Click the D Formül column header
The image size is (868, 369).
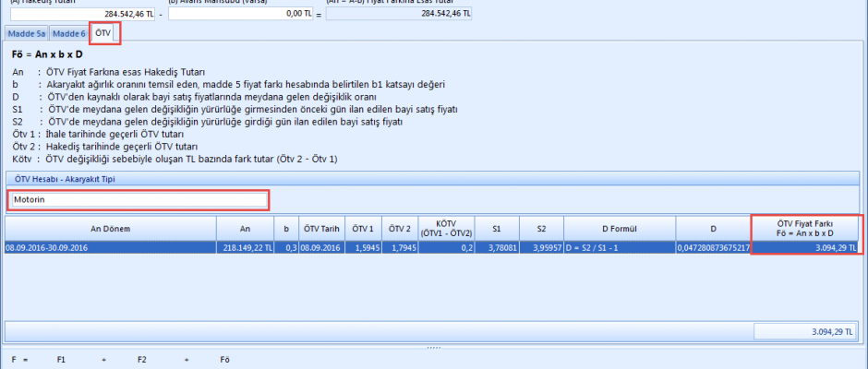coord(619,228)
